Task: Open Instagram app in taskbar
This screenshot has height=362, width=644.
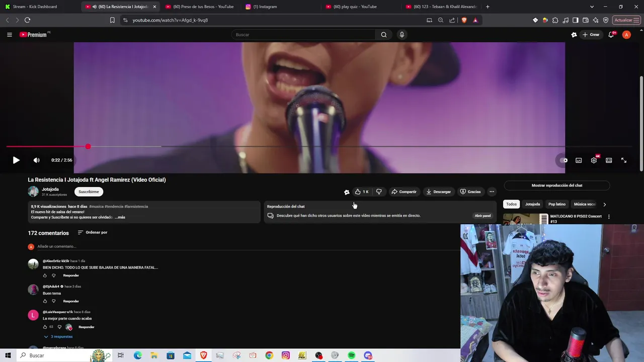Action: tap(286, 355)
